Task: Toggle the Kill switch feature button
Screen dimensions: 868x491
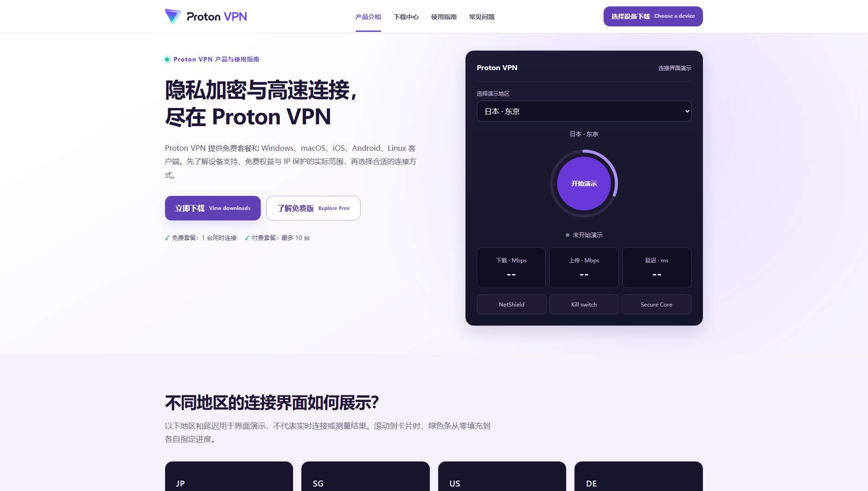Action: click(584, 304)
